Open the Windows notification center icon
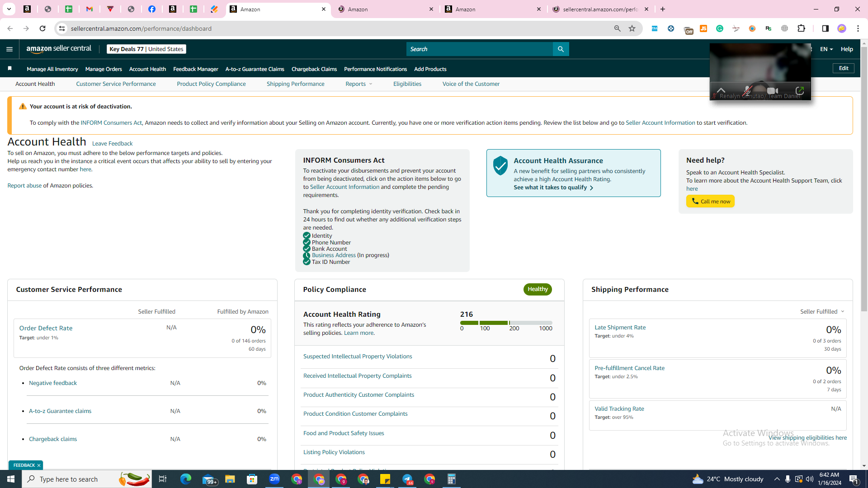The image size is (868, 488). point(854,479)
